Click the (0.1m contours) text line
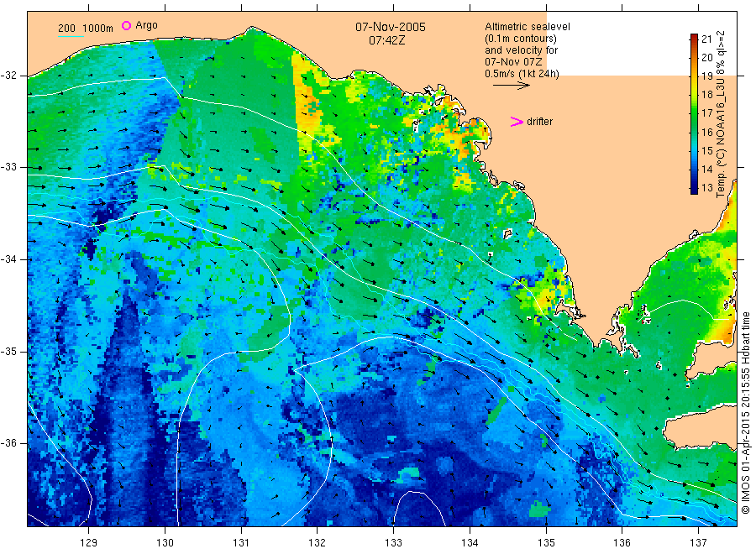 tap(521, 39)
